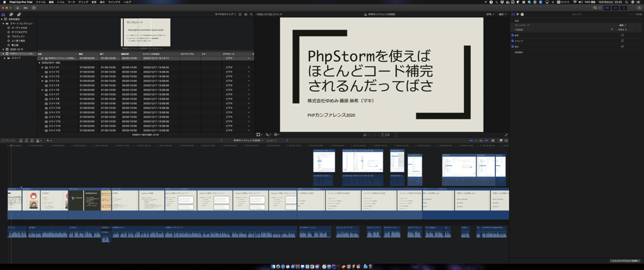This screenshot has height=270, width=644.
Task: Click the Transform reset icon in inspector
Action: click(623, 35)
